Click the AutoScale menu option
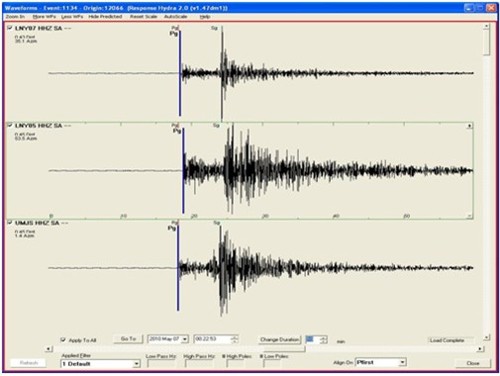This screenshot has height=376, width=500. point(175,16)
